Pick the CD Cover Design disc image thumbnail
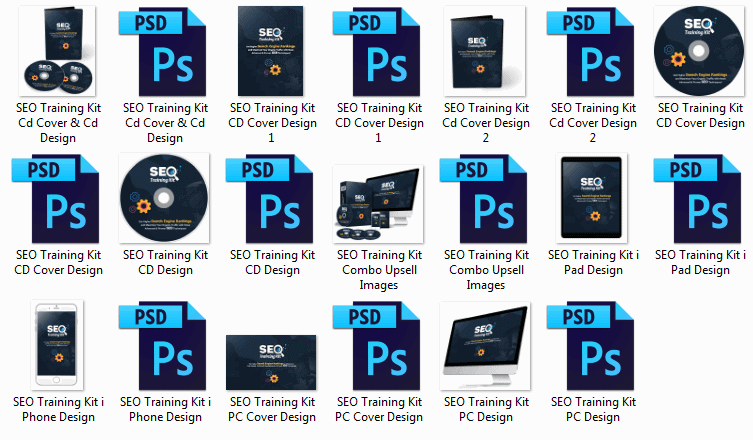Screen dimensions: 753x440 click(x=699, y=51)
